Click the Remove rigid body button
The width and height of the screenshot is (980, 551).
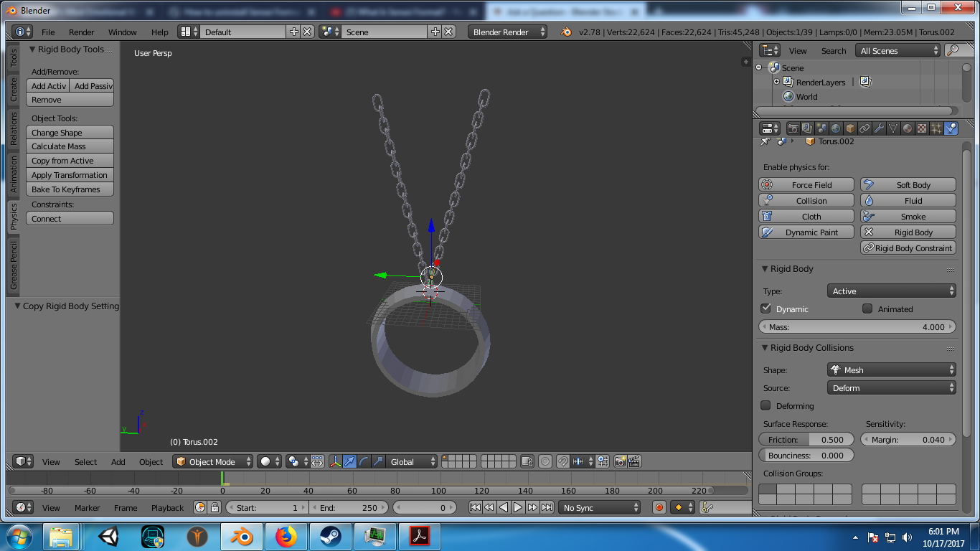click(70, 100)
